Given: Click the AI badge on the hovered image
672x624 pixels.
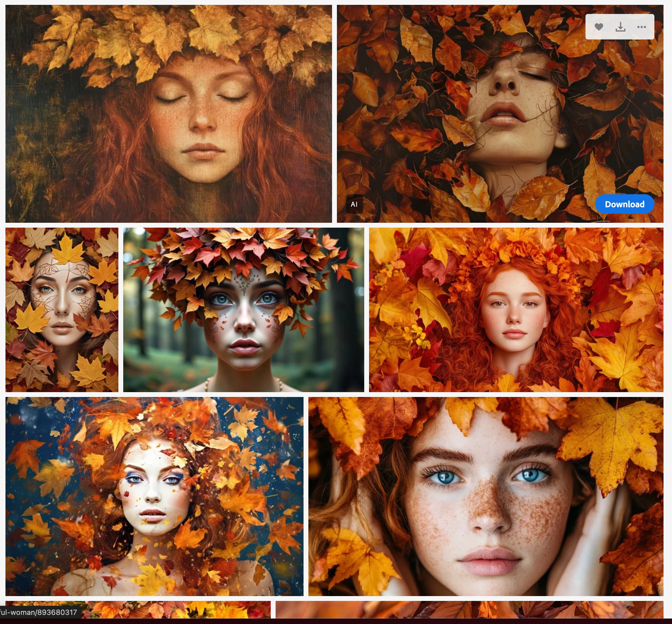Looking at the screenshot, I should (x=354, y=204).
